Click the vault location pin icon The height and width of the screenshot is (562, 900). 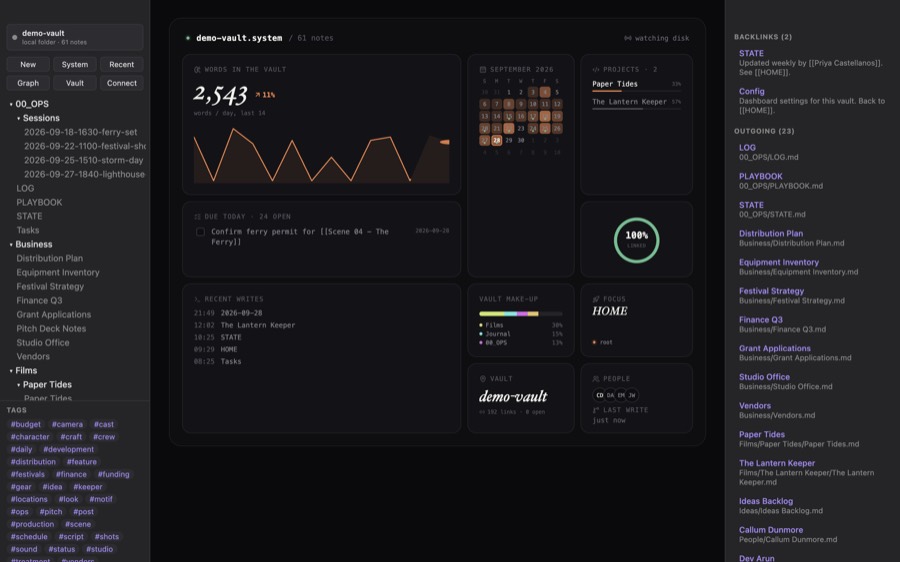click(x=483, y=379)
